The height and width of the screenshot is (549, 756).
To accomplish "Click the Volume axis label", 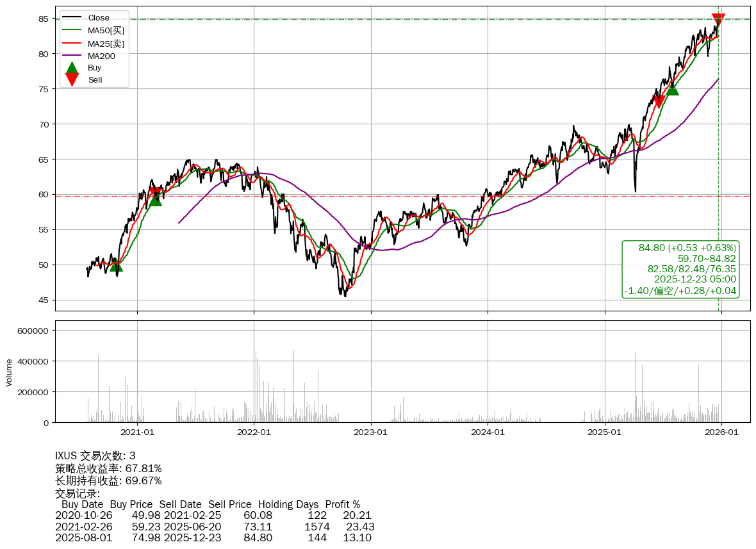I will coord(9,372).
